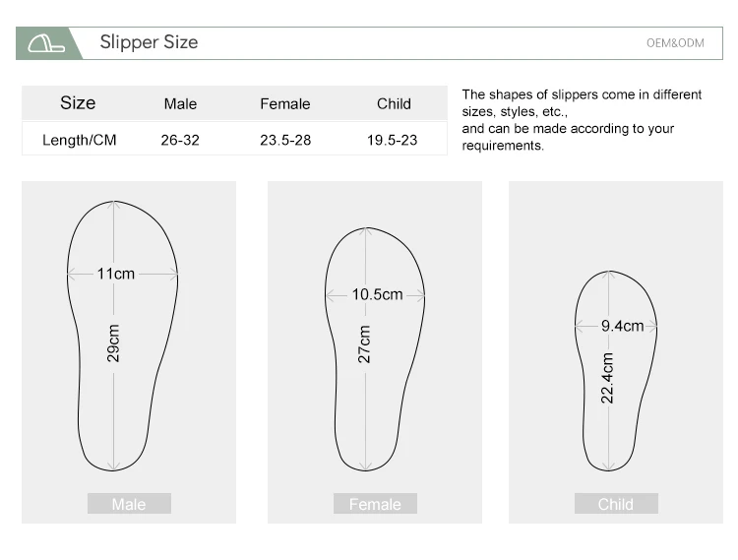Image resolution: width=738 pixels, height=560 pixels.
Task: Click the 26-32 length cell
Action: (x=180, y=140)
